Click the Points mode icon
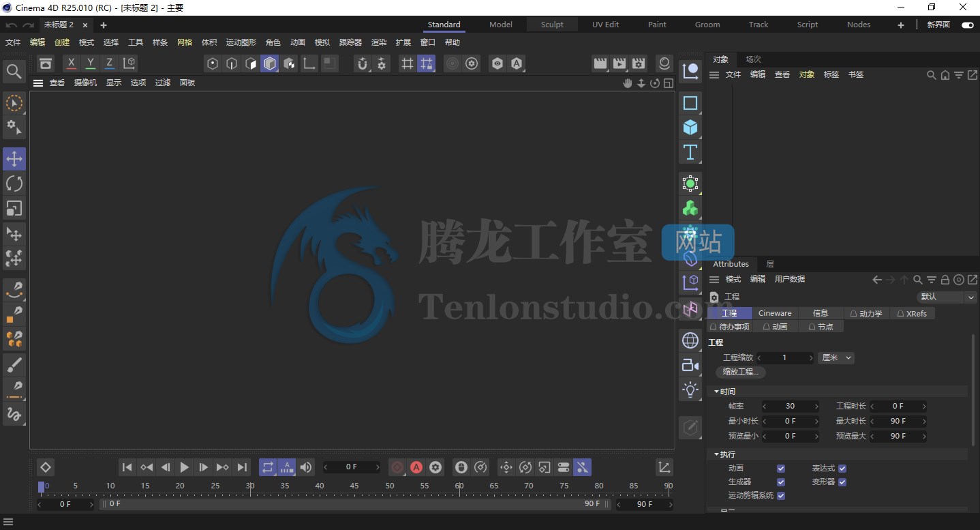The image size is (980, 530). coord(213,63)
